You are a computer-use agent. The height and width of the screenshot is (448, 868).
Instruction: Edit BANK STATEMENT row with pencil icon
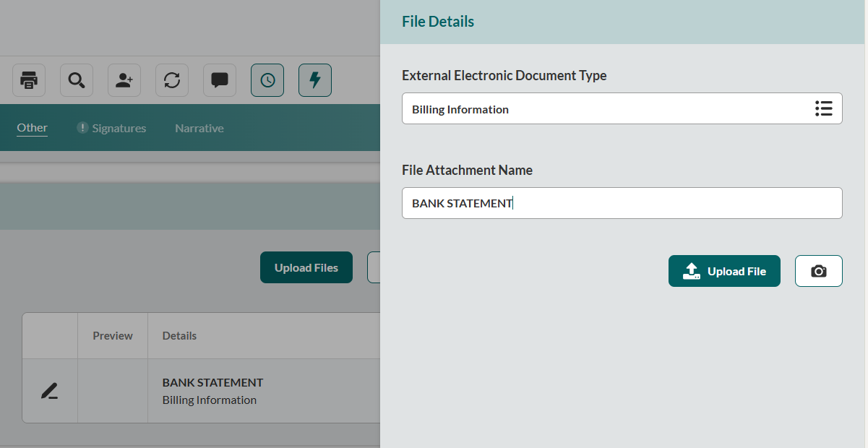[x=49, y=391]
